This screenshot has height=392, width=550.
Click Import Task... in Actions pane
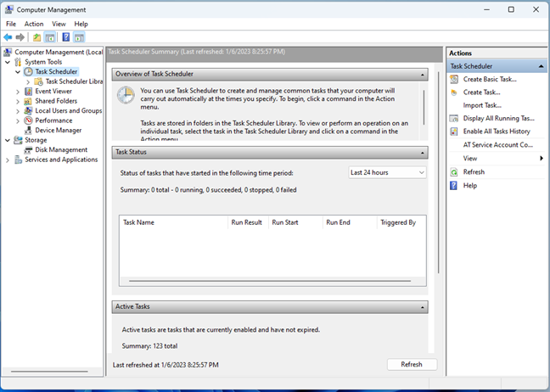(x=482, y=105)
